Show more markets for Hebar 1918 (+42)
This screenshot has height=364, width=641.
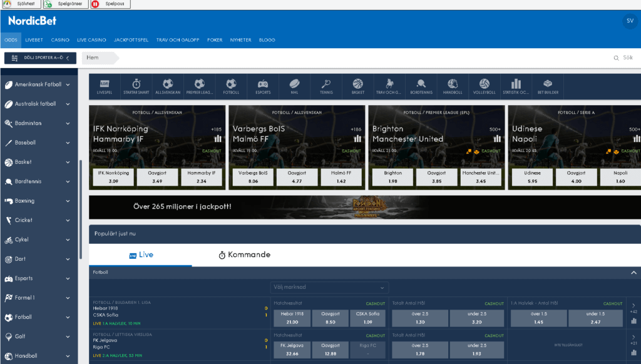633,308
